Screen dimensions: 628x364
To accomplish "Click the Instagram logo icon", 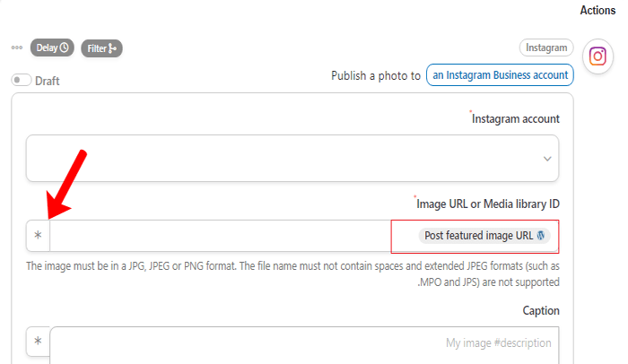I will (597, 56).
